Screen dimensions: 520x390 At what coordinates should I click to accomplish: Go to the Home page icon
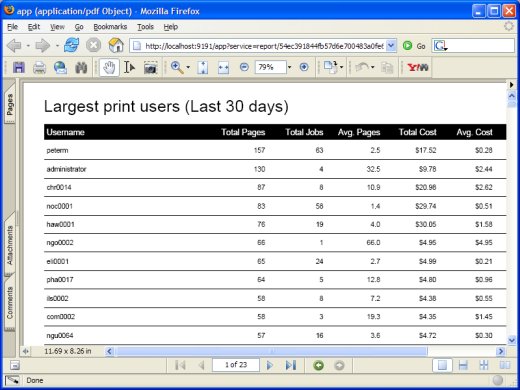[x=116, y=45]
